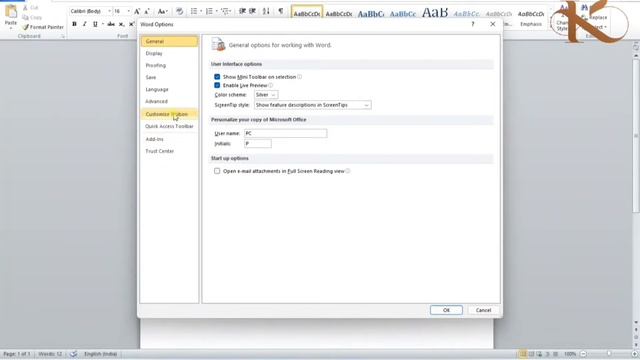Click the Sort icon in the ribbon

pyautogui.click(x=266, y=11)
